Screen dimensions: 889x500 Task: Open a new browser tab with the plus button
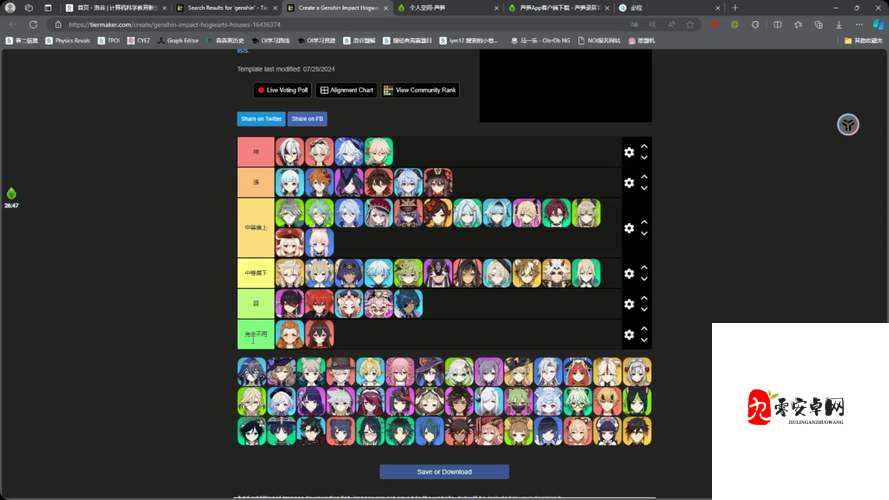[x=735, y=8]
